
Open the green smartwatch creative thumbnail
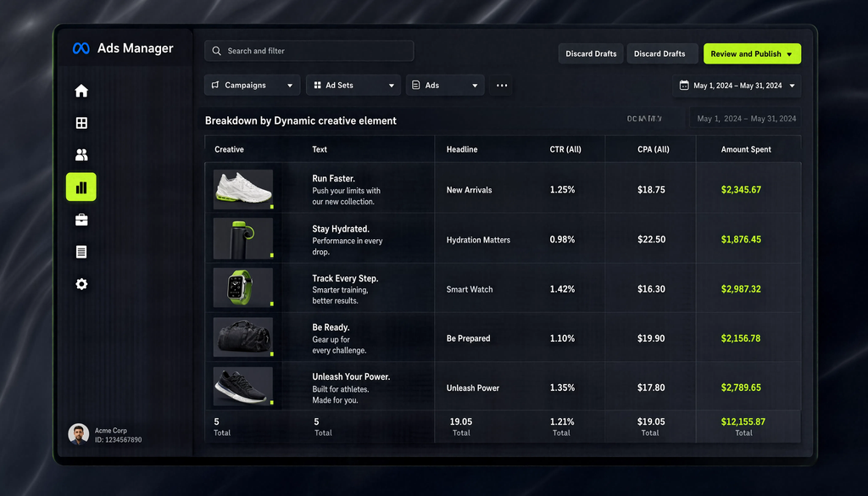[243, 288]
